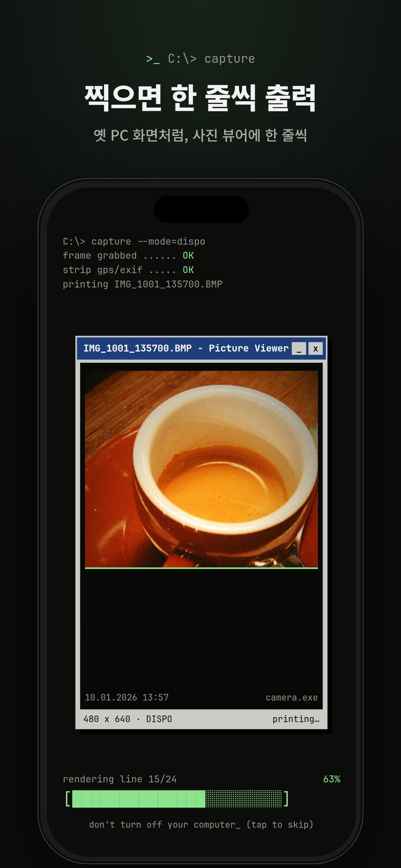401x868 pixels.
Task: Click the "frame grabbed ...... OK" line
Action: 128,255
